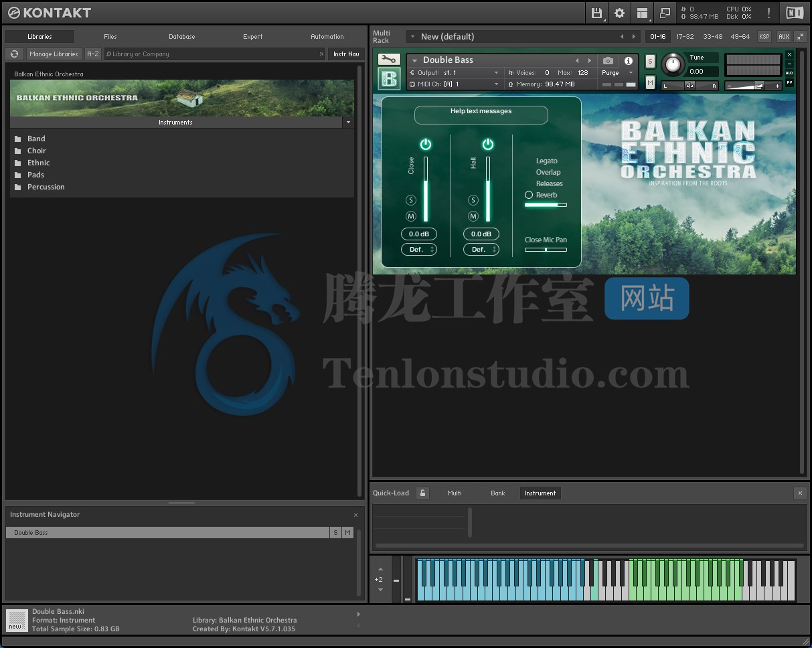The width and height of the screenshot is (812, 648).
Task: Show the instrument info icon
Action: pyautogui.click(x=629, y=61)
